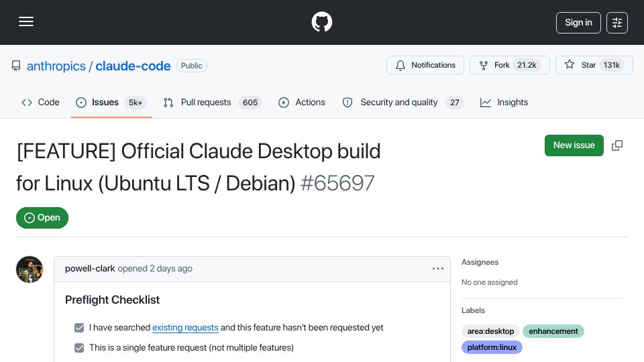Click the repository book icon
644x362 pixels.
pos(16,66)
